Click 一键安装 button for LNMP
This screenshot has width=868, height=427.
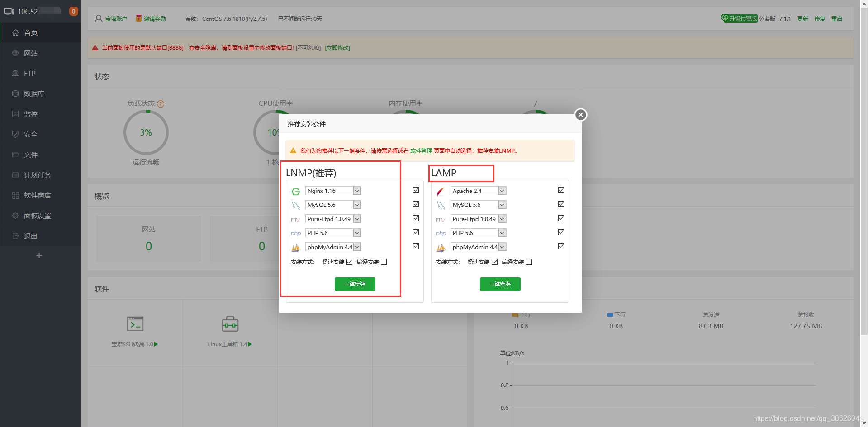point(355,284)
